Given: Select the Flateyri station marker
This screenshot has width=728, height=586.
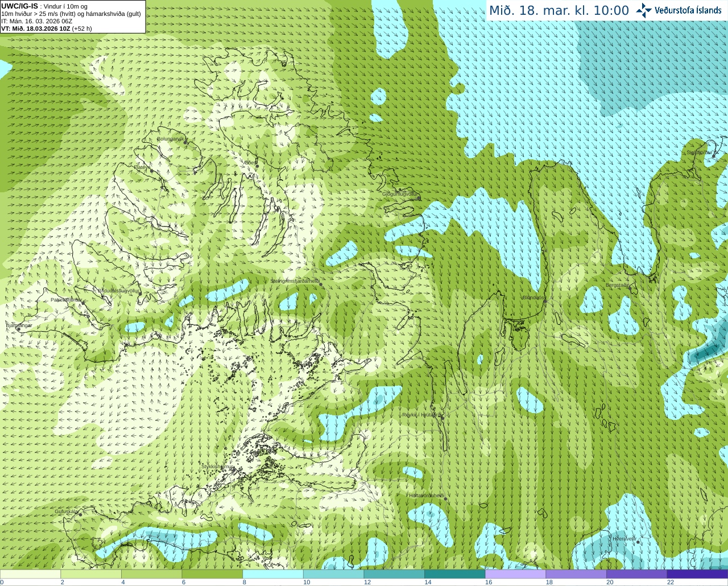Looking at the screenshot, I should [151, 170].
